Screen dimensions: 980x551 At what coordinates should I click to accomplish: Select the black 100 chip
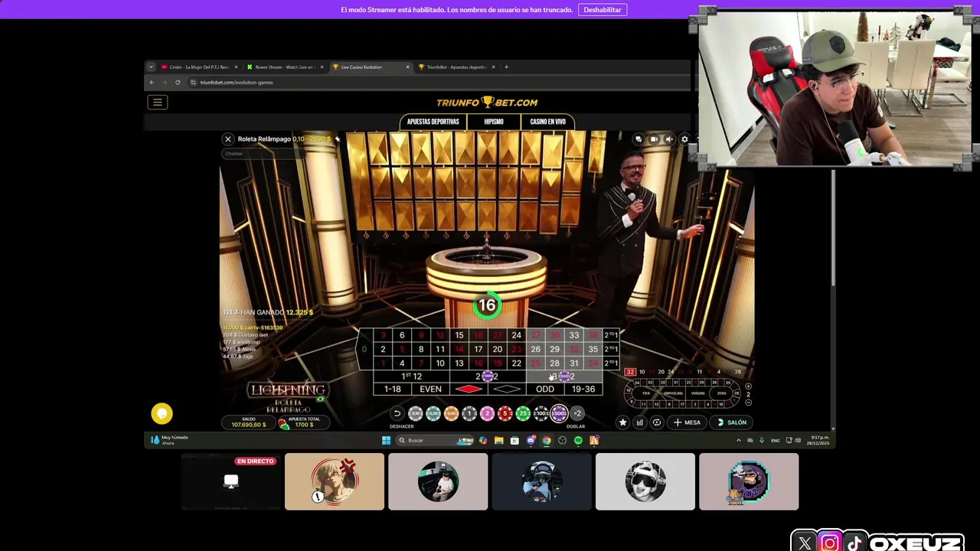click(x=541, y=413)
